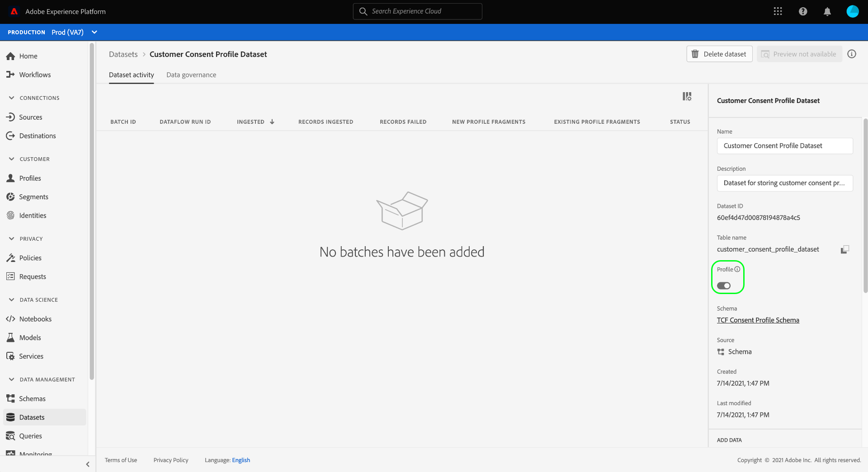The image size is (868, 472).
Task: Click the Records Failed column header
Action: pos(403,122)
